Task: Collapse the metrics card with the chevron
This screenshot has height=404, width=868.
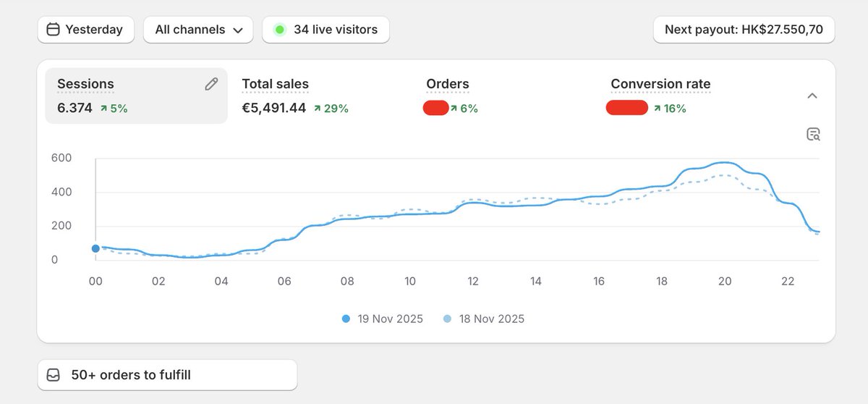Action: [x=812, y=96]
